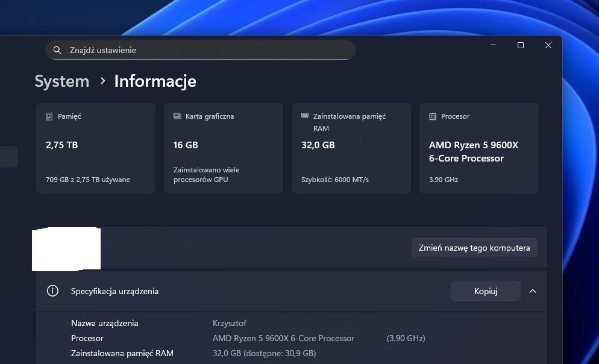Click the RAM memory icon

tap(305, 116)
